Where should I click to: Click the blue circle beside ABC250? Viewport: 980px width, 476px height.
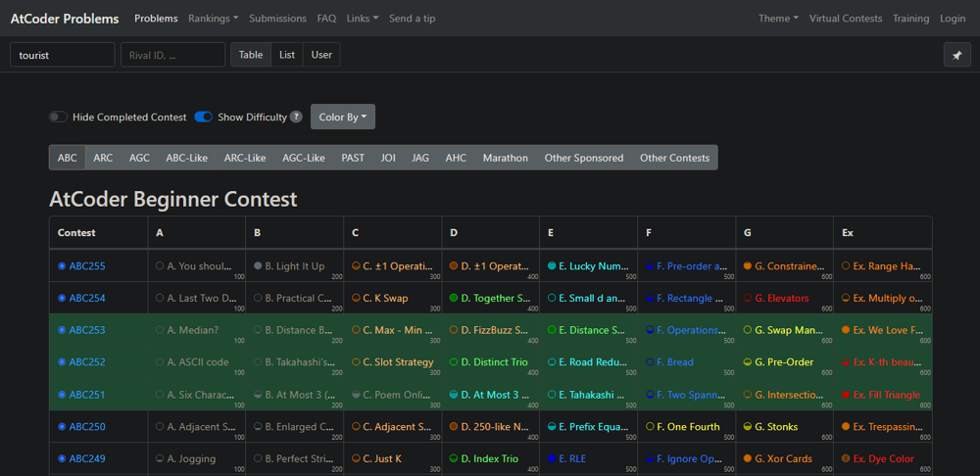[62, 427]
